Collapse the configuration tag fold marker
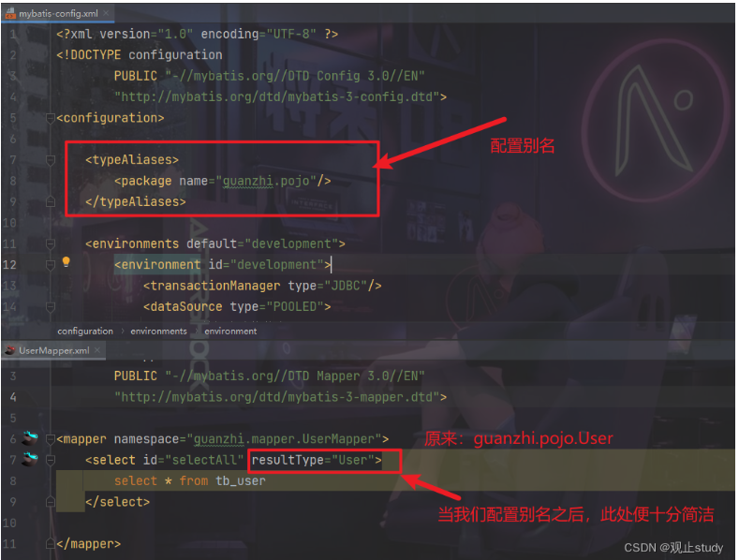This screenshot has height=560, width=739. point(51,118)
